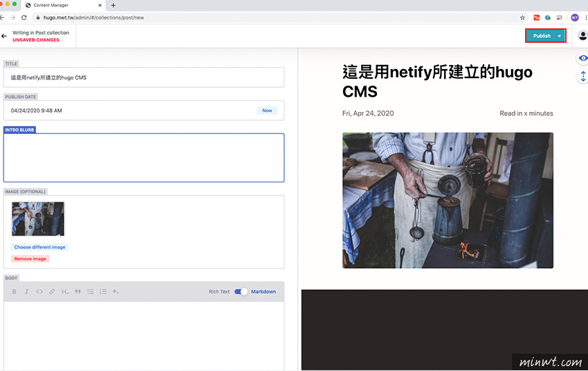Add a block quote in body
588x371 pixels.
point(77,292)
